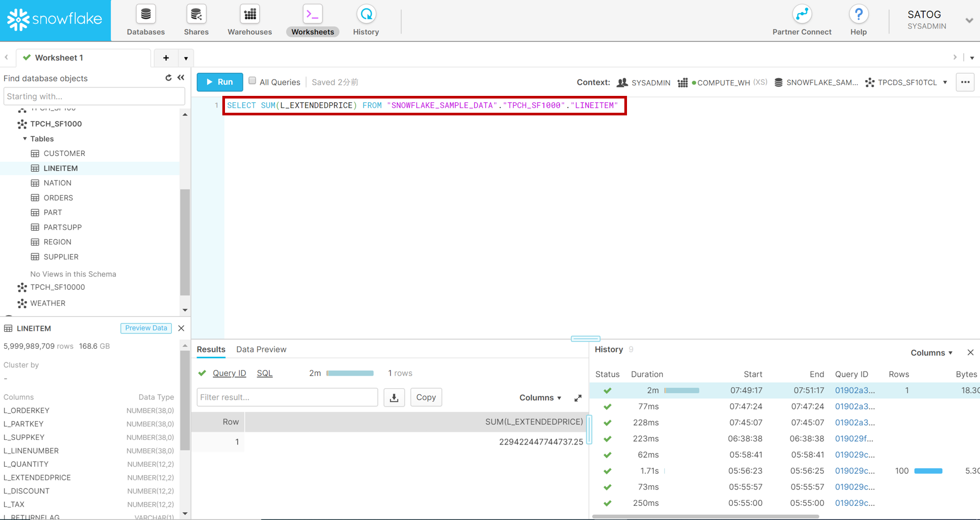This screenshot has width=980, height=520.
Task: Select the PARTSUPP table
Action: pyautogui.click(x=63, y=227)
